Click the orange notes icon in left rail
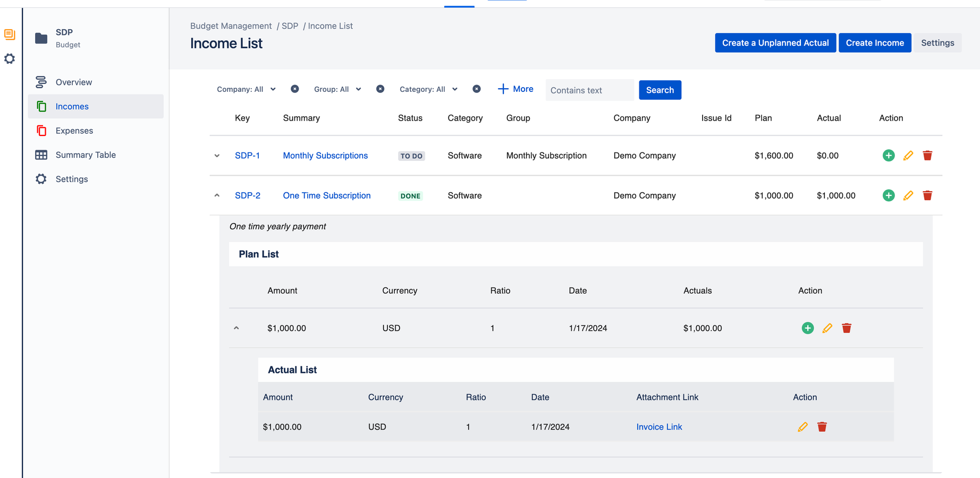The image size is (980, 478). pos(10,35)
